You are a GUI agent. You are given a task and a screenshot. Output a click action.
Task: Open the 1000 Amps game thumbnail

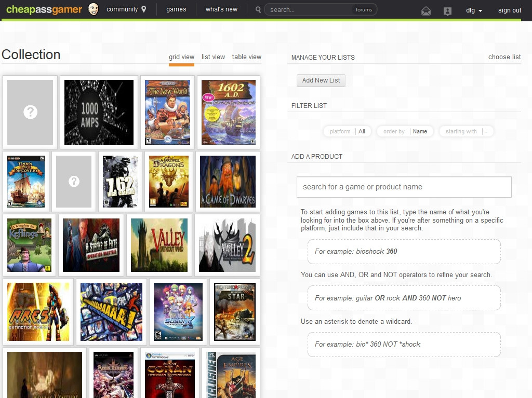99,112
